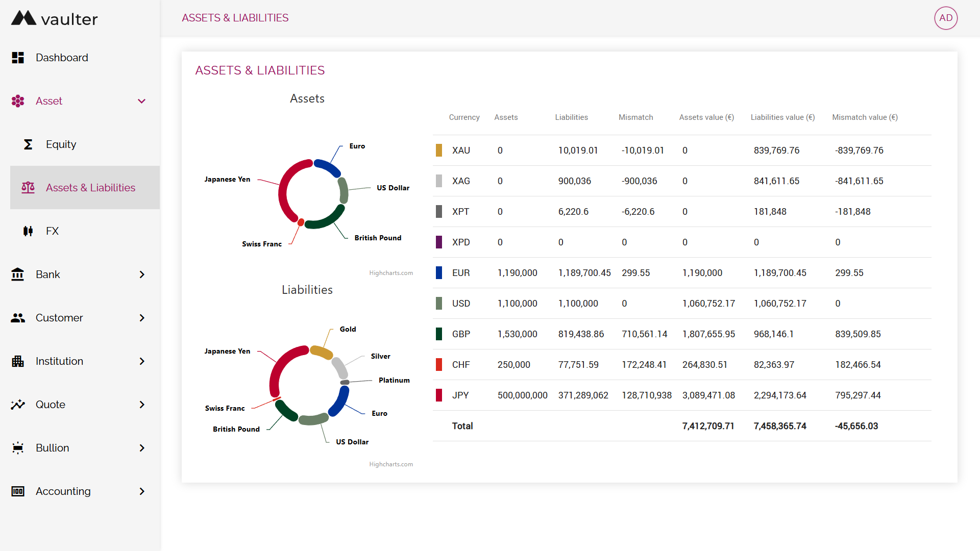Click the Dashboard grid icon
This screenshot has width=980, height=551.
click(x=18, y=58)
